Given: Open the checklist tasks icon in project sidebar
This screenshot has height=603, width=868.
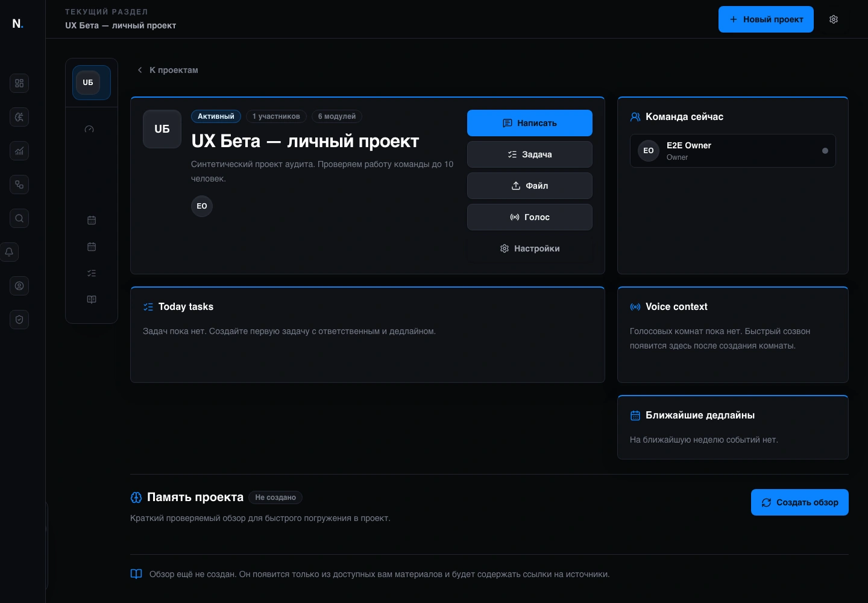Looking at the screenshot, I should click(92, 273).
